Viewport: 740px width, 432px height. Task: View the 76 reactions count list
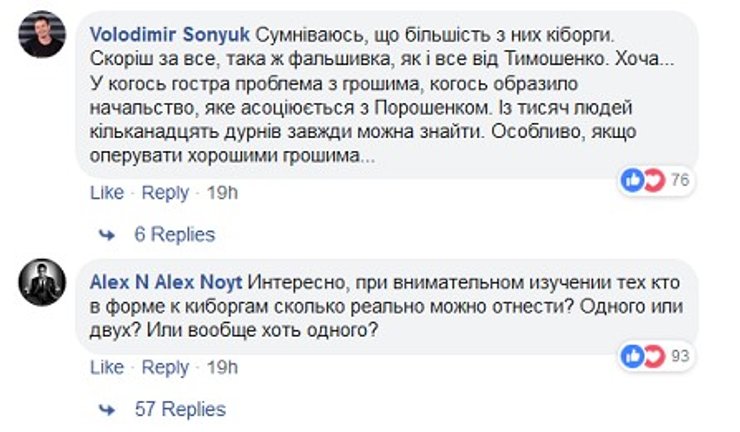click(x=681, y=180)
